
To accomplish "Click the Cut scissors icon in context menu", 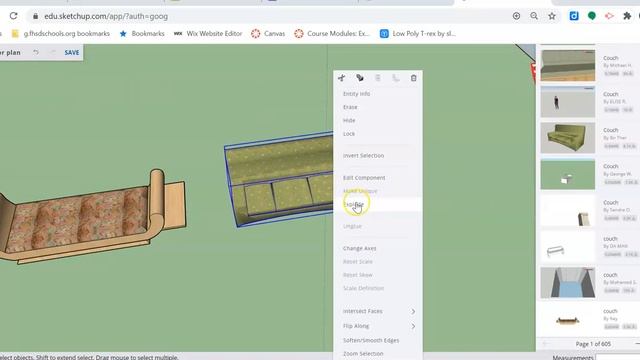I will (342, 78).
